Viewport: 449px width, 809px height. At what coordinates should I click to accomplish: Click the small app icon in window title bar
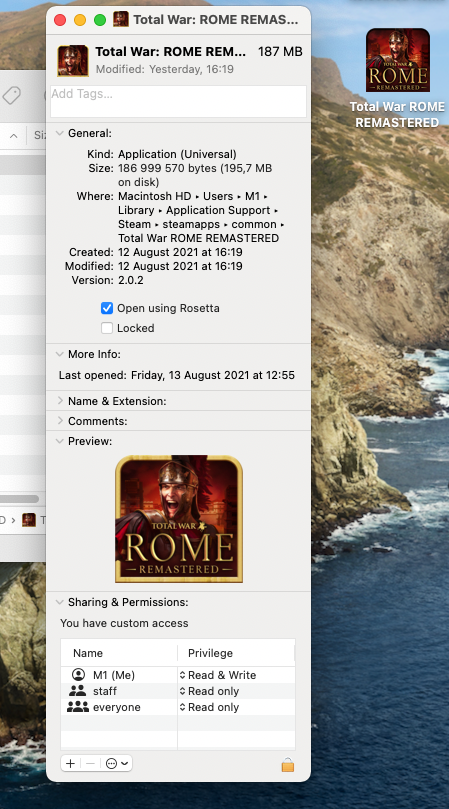coord(121,20)
